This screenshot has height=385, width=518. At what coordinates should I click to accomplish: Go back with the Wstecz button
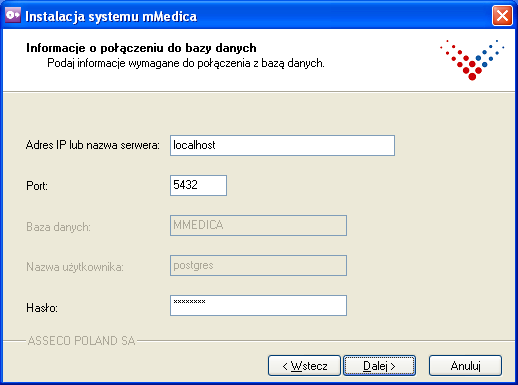(x=304, y=366)
